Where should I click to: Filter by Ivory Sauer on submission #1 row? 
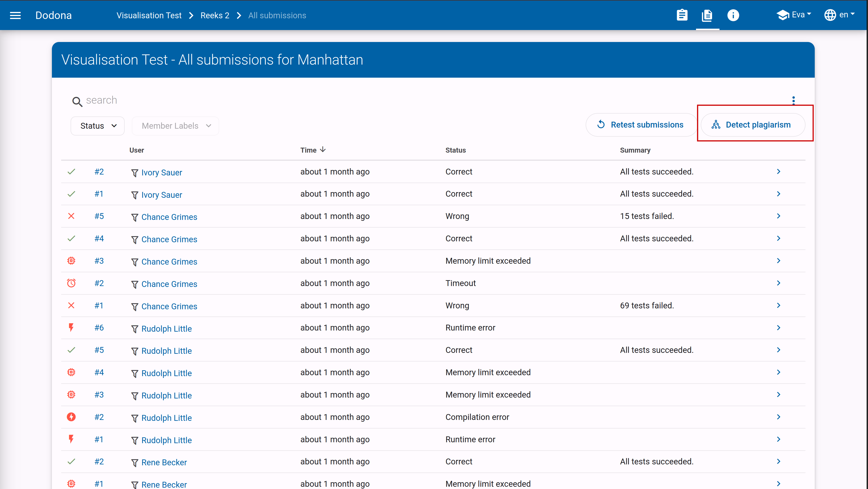135,195
